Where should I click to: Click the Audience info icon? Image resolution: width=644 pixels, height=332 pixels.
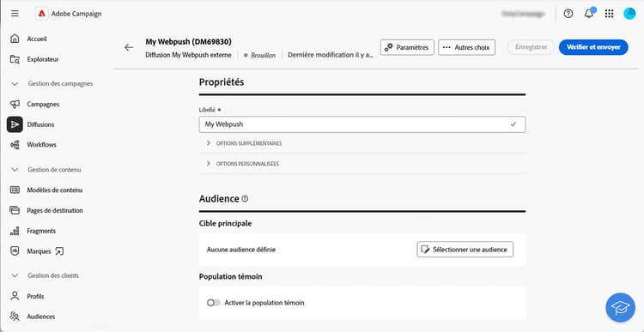246,199
